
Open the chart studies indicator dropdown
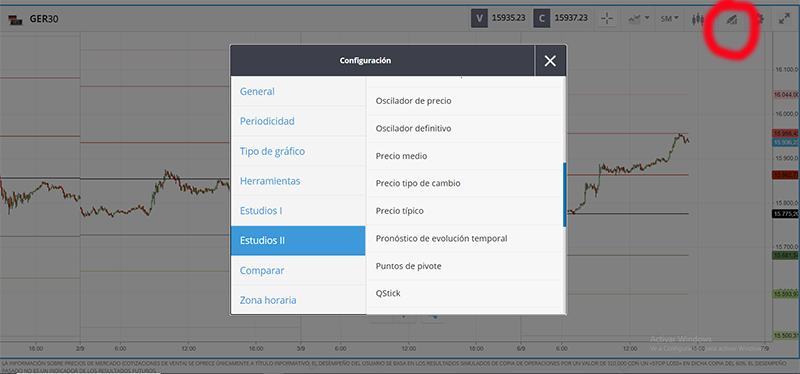[x=638, y=19]
